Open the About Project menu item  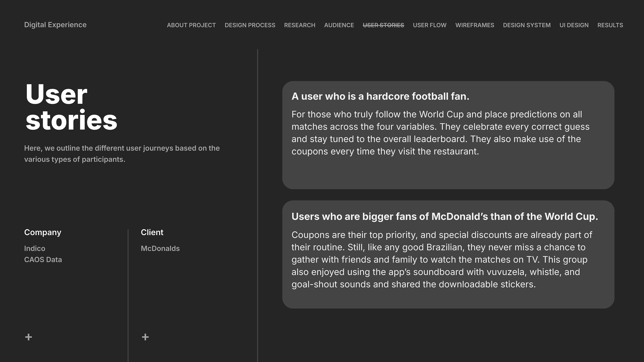pyautogui.click(x=191, y=25)
